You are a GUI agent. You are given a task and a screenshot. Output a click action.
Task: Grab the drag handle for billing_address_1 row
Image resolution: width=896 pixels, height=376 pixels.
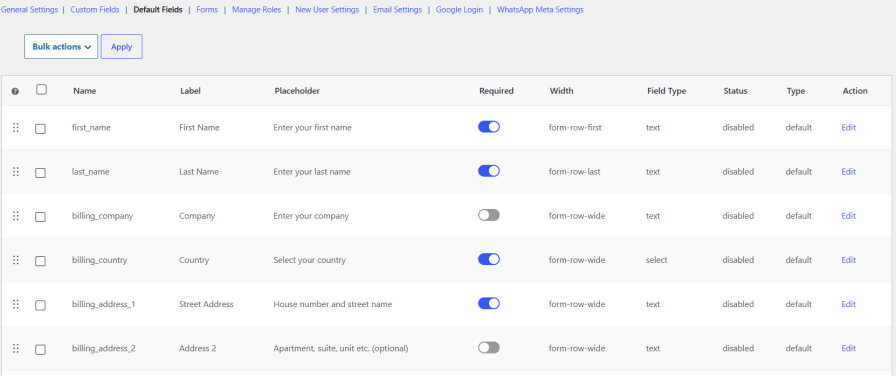(16, 304)
